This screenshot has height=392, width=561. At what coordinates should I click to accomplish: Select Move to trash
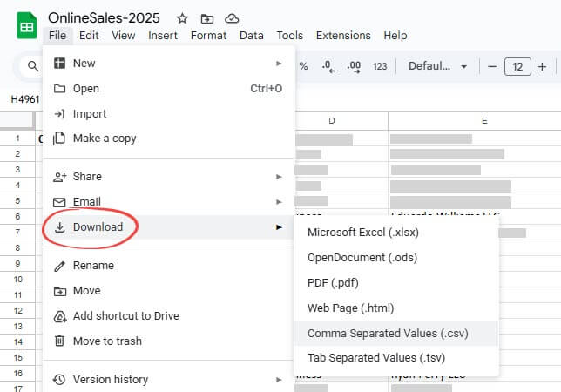(168, 341)
